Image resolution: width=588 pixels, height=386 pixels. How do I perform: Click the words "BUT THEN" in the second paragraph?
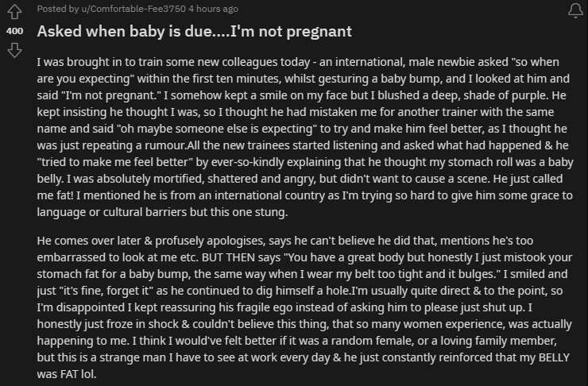241,257
